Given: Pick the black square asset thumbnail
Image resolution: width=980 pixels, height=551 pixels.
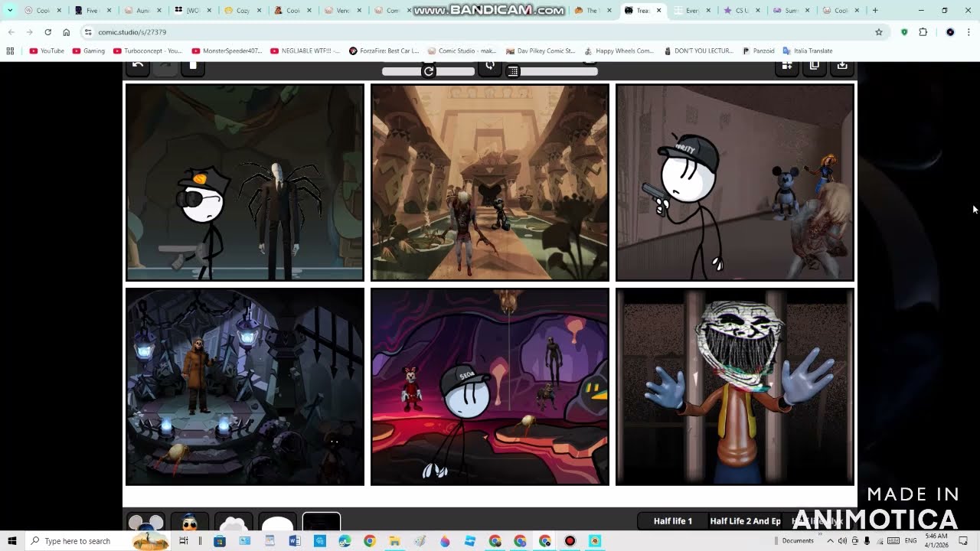Looking at the screenshot, I should pyautogui.click(x=322, y=522).
